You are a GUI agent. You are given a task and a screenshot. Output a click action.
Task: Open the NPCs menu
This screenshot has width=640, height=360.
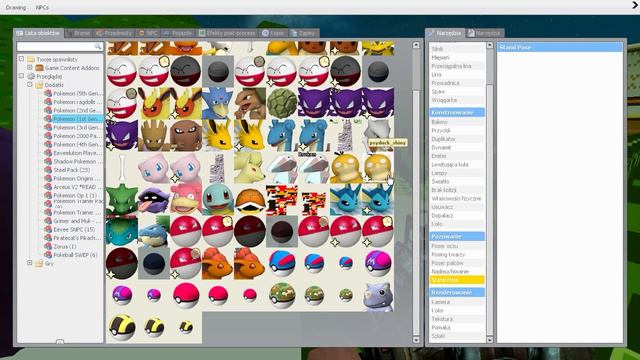(42, 7)
